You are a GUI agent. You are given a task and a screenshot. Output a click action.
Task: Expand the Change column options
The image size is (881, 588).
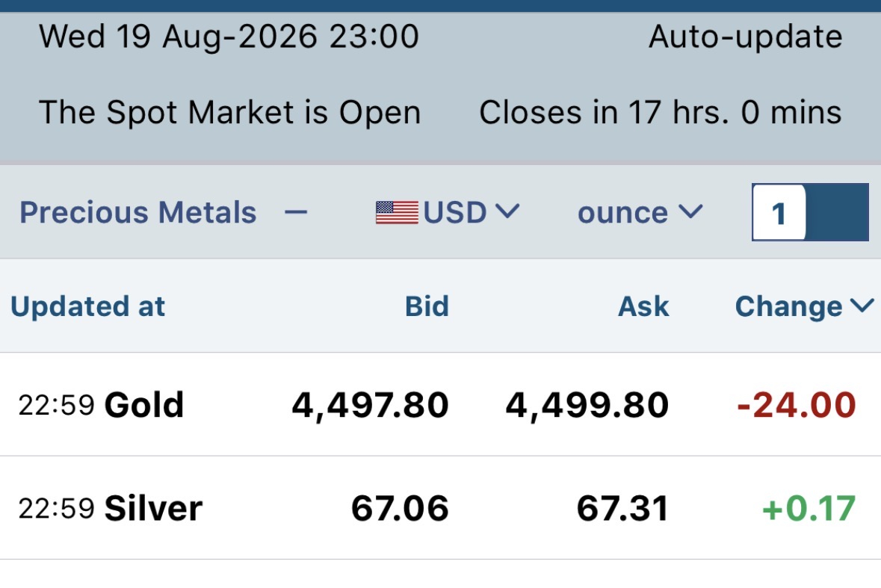pyautogui.click(x=804, y=306)
